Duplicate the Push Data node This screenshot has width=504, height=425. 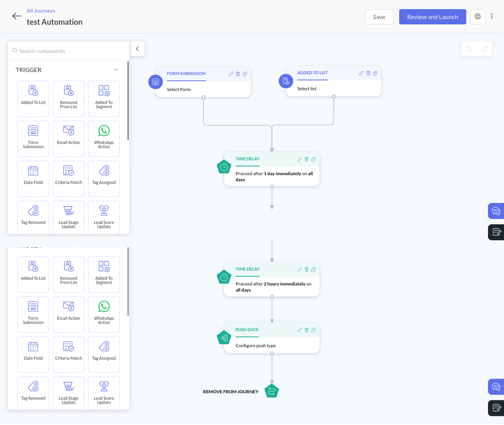click(313, 330)
